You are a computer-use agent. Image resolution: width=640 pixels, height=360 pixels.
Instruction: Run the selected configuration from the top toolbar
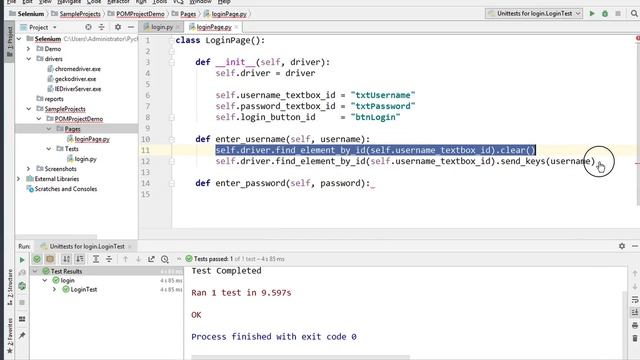592,13
